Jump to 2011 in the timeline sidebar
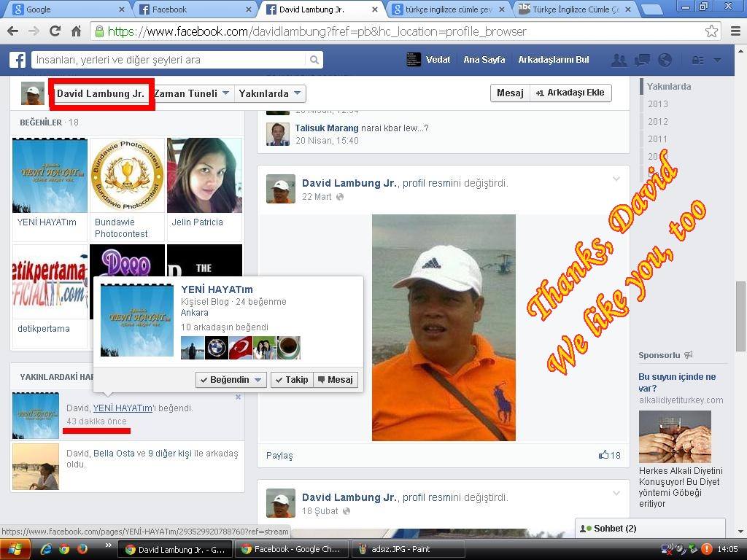Screen dimensions: 747x560 pyautogui.click(x=657, y=139)
